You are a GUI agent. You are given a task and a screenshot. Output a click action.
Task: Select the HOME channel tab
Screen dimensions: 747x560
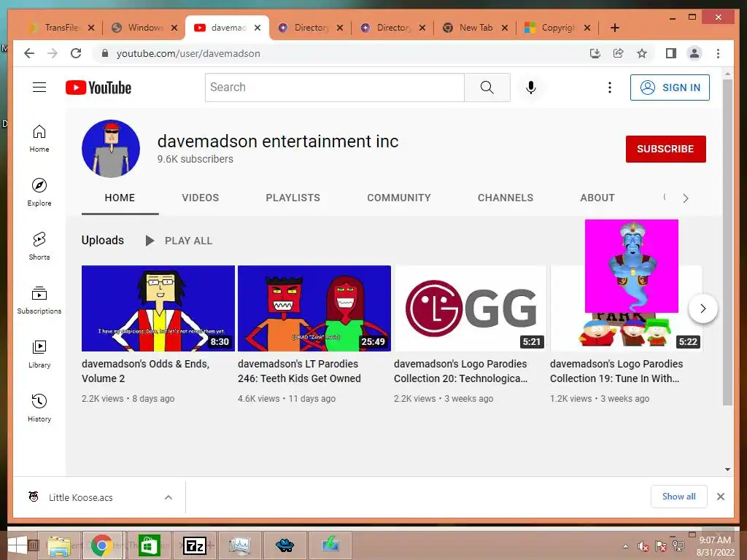pyautogui.click(x=120, y=198)
